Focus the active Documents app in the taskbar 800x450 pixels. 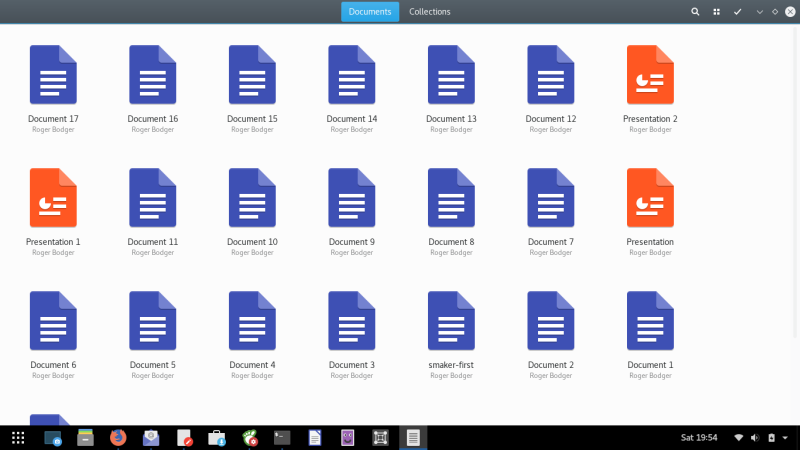[413, 438]
